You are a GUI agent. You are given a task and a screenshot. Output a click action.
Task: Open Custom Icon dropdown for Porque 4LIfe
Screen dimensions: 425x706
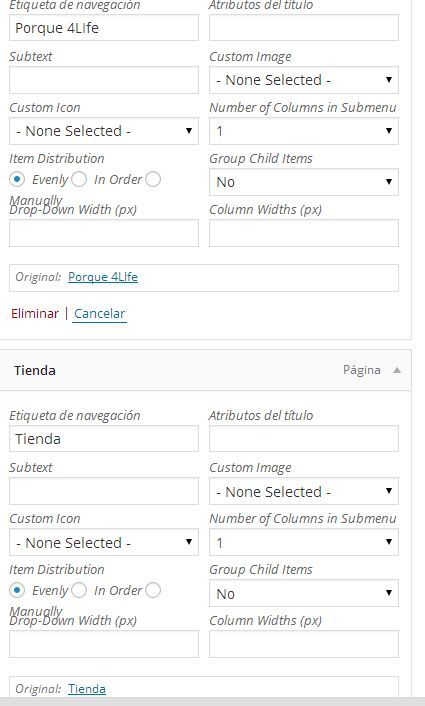tap(104, 131)
